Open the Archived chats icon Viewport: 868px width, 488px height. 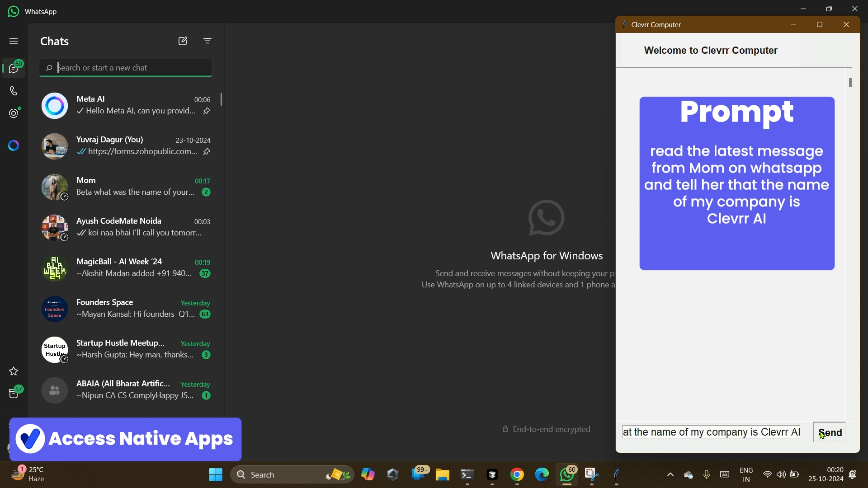click(14, 394)
